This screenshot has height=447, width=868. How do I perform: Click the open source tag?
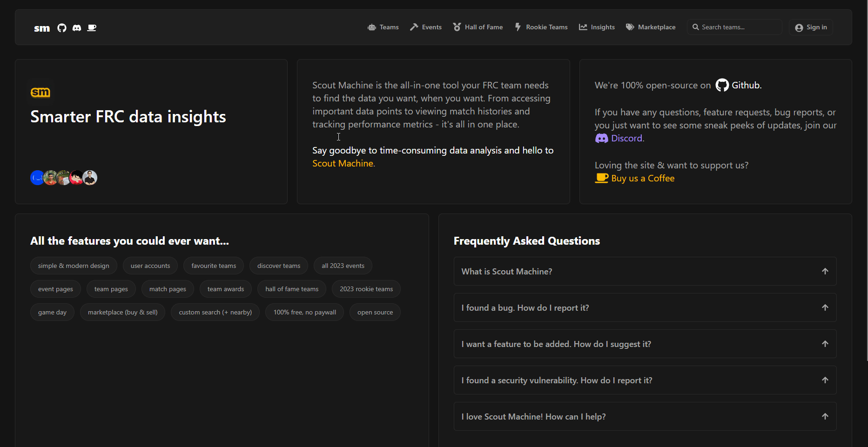point(375,312)
